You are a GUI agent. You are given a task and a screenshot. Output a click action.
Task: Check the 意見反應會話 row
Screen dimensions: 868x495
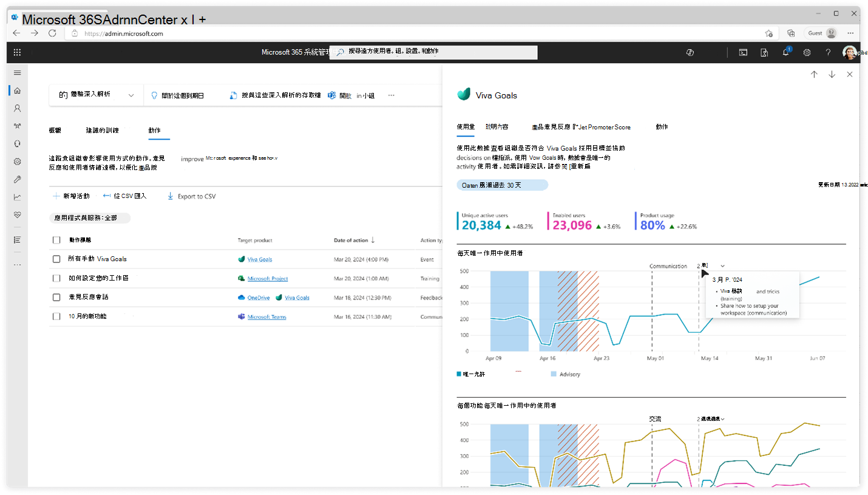[x=56, y=297]
